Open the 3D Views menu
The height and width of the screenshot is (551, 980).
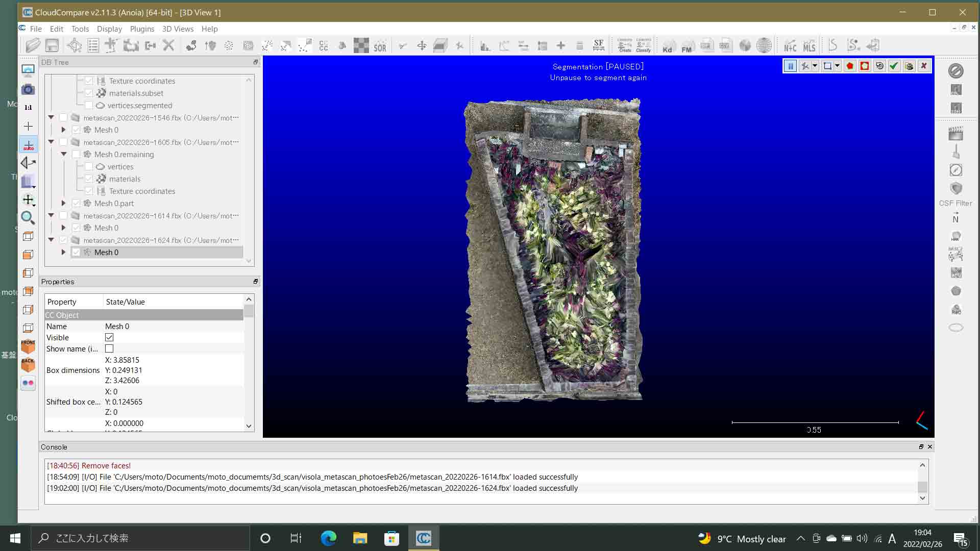(x=178, y=29)
